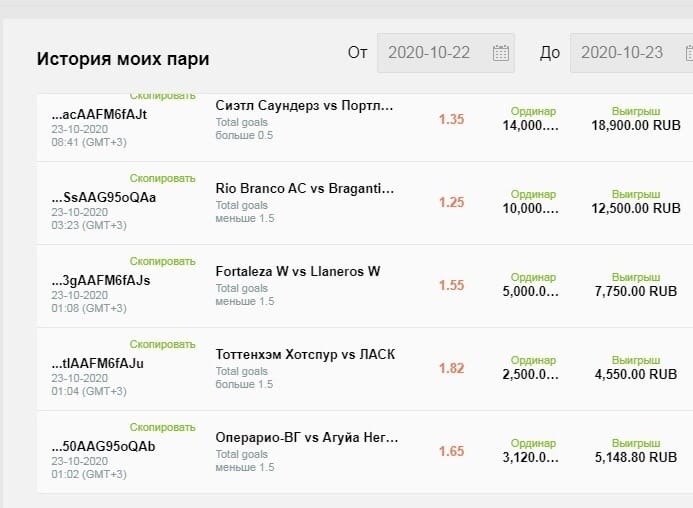Click odds value 1.65
693x508 pixels.
coord(451,451)
